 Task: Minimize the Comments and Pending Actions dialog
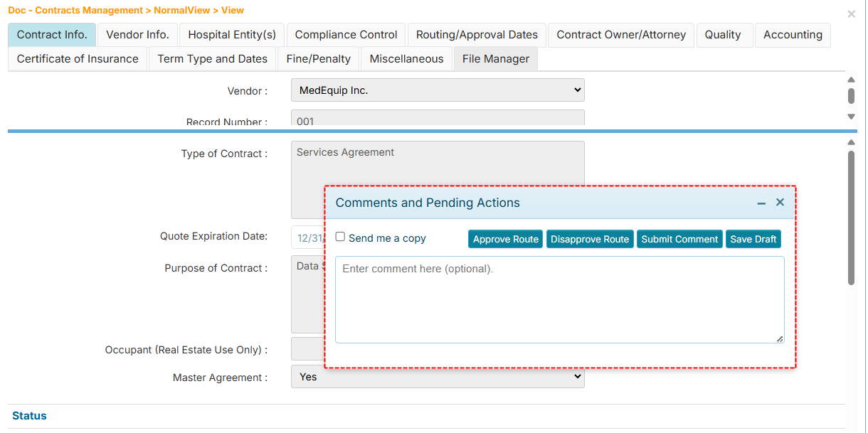point(763,203)
